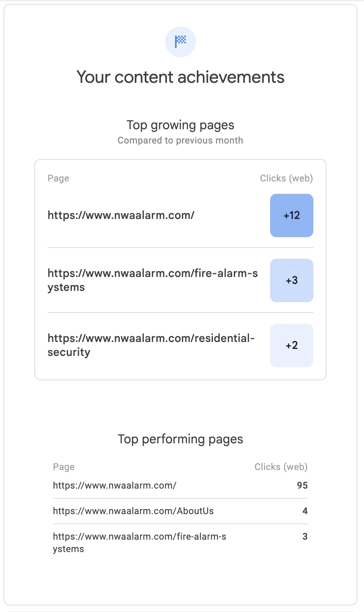Click the Page column header under top performing pages

tap(64, 467)
